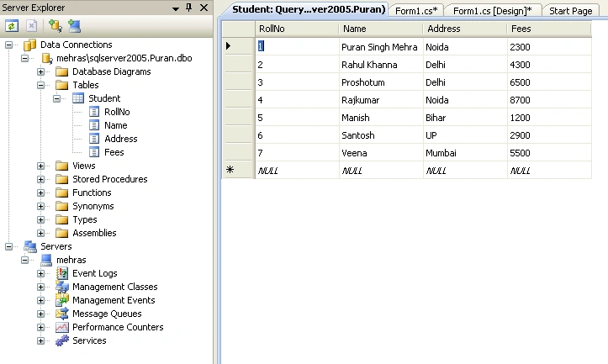Click the Services gears icon
The width and height of the screenshot is (608, 364).
[62, 340]
